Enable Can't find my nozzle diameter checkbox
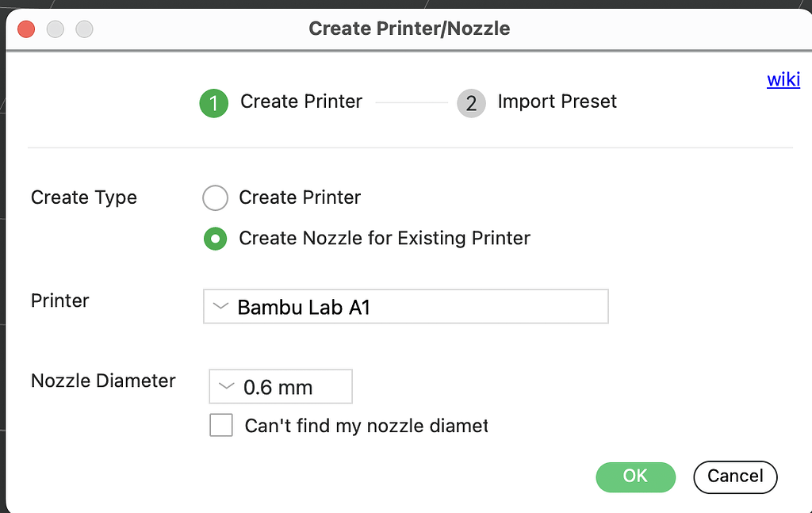 point(221,425)
